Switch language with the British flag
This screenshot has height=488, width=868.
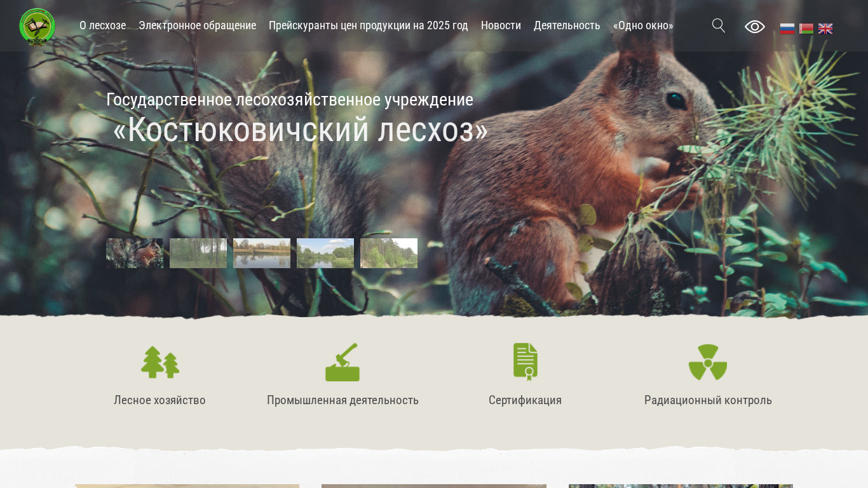825,29
